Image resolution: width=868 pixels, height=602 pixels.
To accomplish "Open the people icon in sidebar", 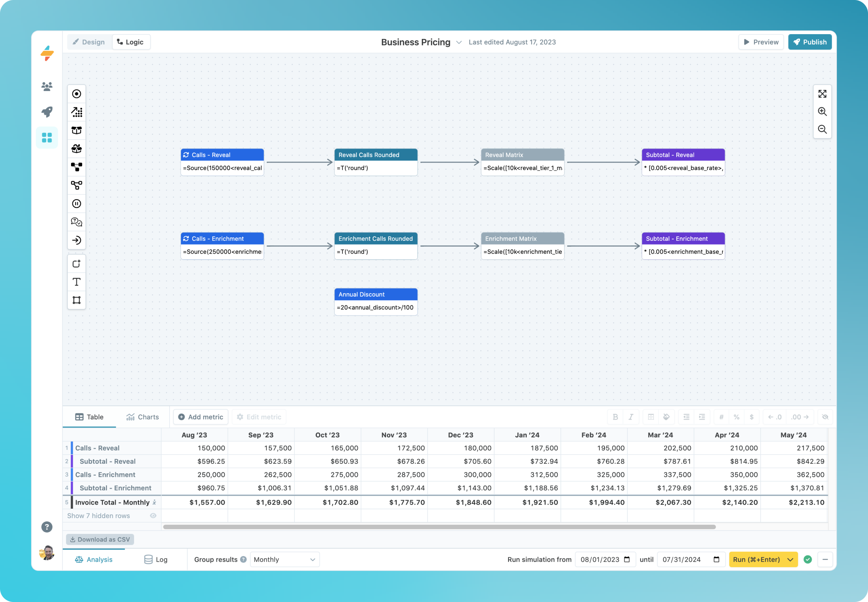I will [47, 87].
